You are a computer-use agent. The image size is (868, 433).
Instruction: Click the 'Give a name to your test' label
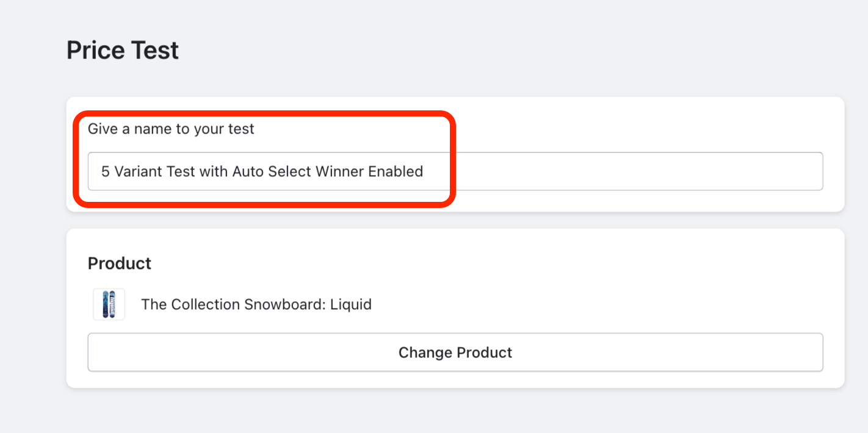point(171,129)
